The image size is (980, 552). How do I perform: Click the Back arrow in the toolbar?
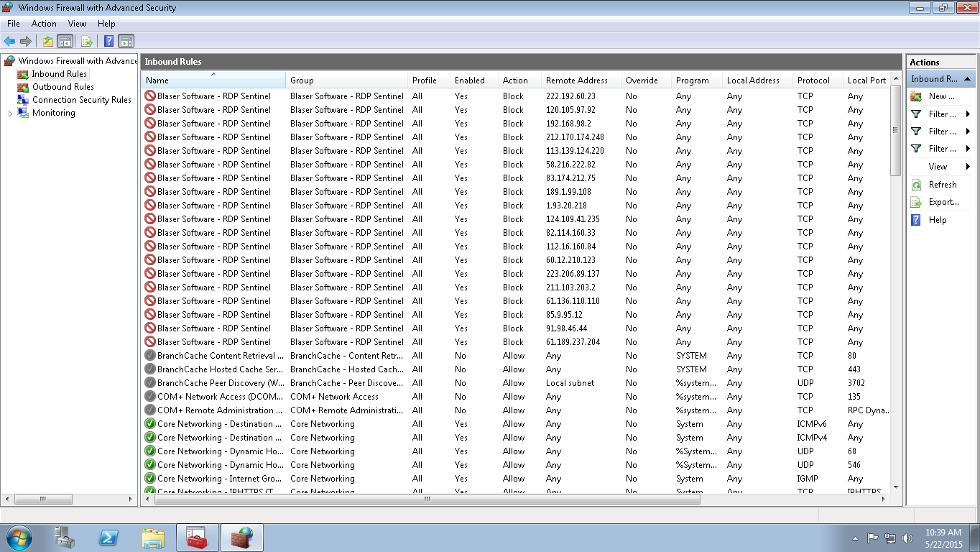9,42
